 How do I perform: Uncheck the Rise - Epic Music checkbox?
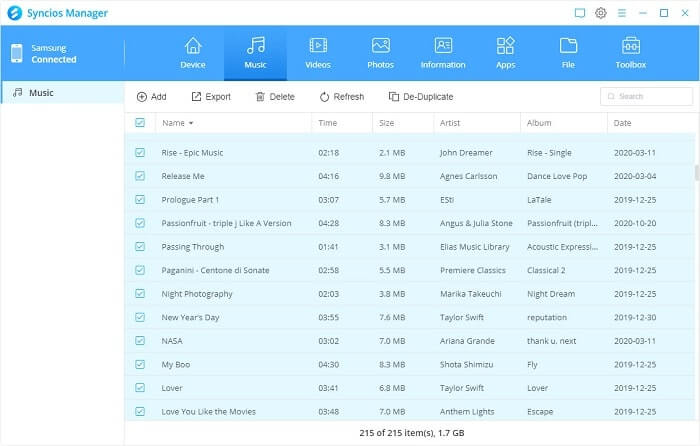[140, 152]
